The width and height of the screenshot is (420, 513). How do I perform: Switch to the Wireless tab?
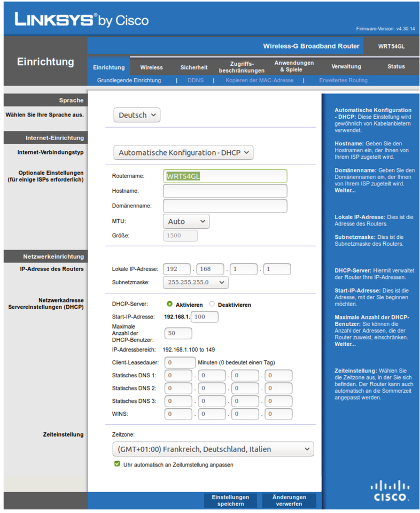(x=151, y=67)
